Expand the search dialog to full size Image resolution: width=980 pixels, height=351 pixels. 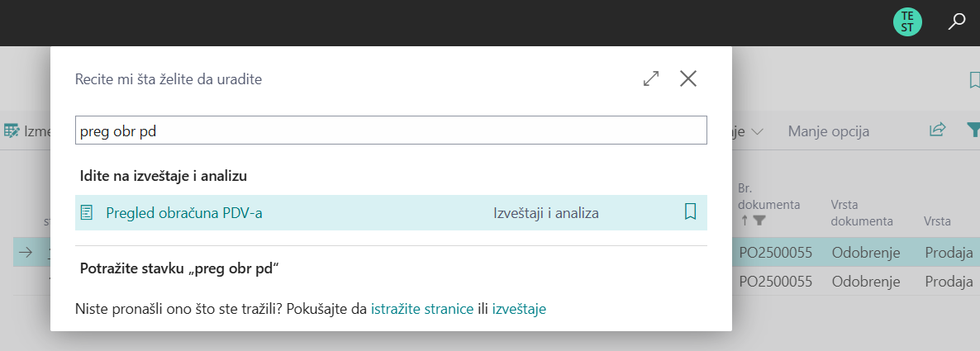pyautogui.click(x=651, y=78)
